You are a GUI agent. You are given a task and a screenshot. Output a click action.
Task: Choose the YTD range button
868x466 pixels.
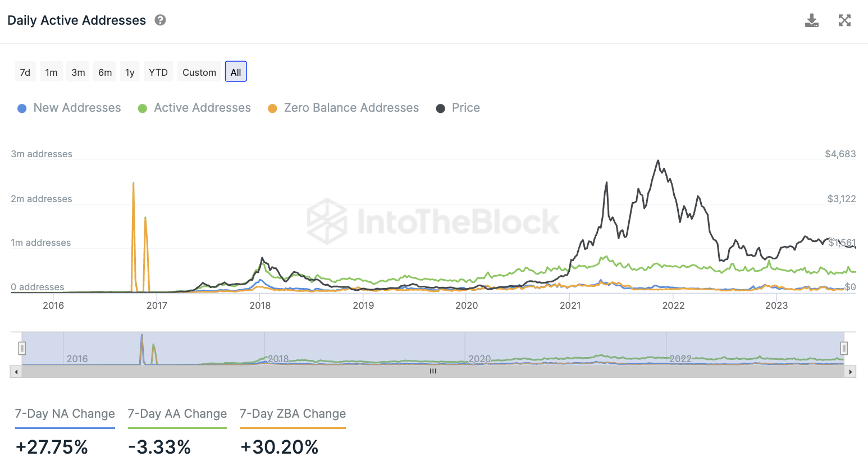click(158, 72)
